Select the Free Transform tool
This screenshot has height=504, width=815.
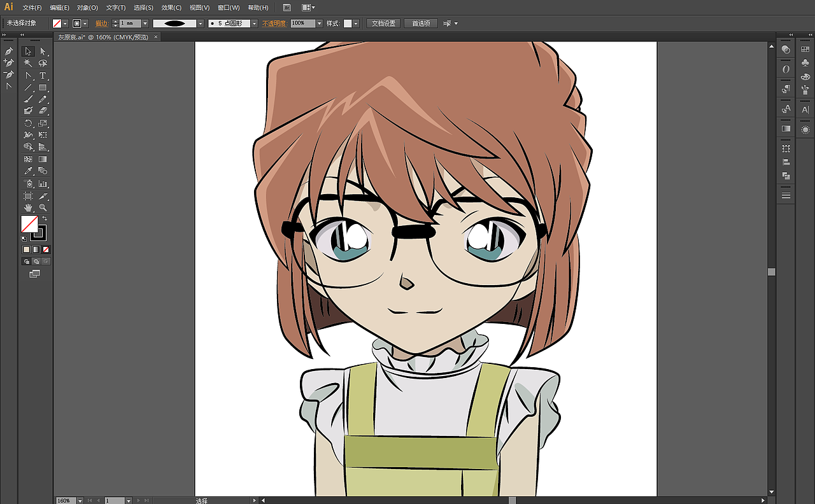[43, 135]
